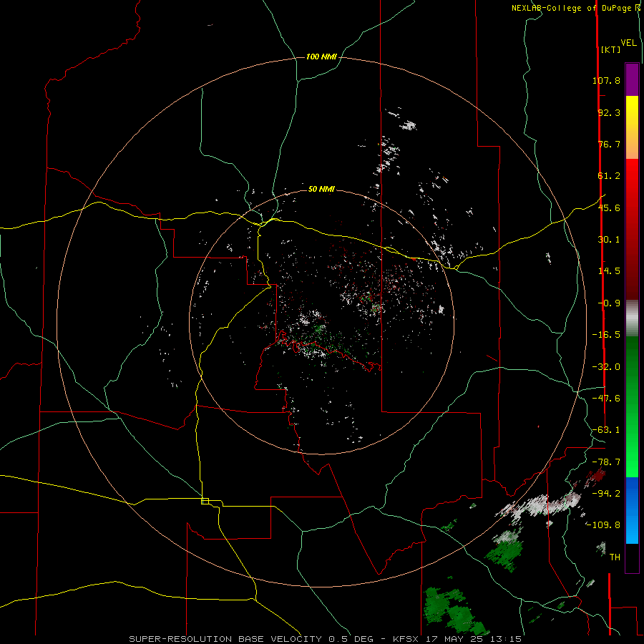
Task: Pick the red segment of the color bar
Action: click(632, 229)
